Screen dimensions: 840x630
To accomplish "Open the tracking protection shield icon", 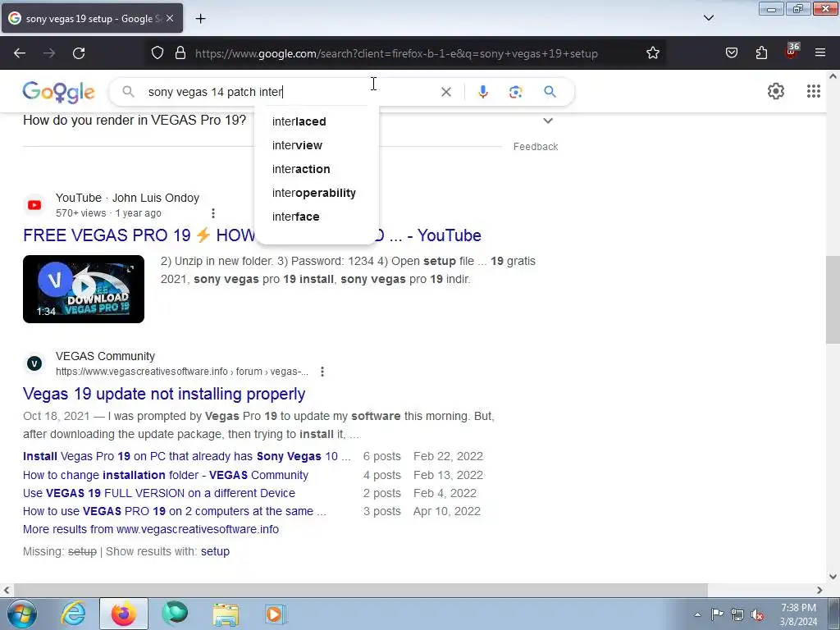I will click(x=157, y=53).
